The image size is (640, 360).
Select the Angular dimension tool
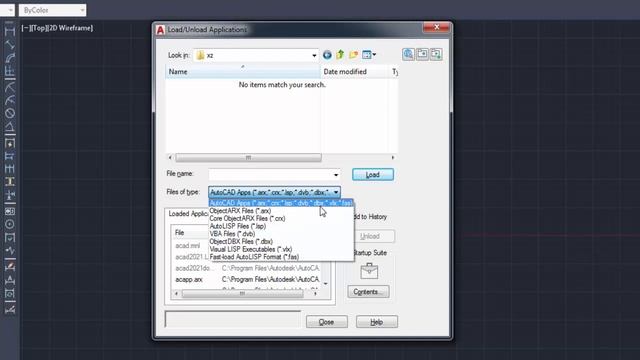click(x=10, y=127)
